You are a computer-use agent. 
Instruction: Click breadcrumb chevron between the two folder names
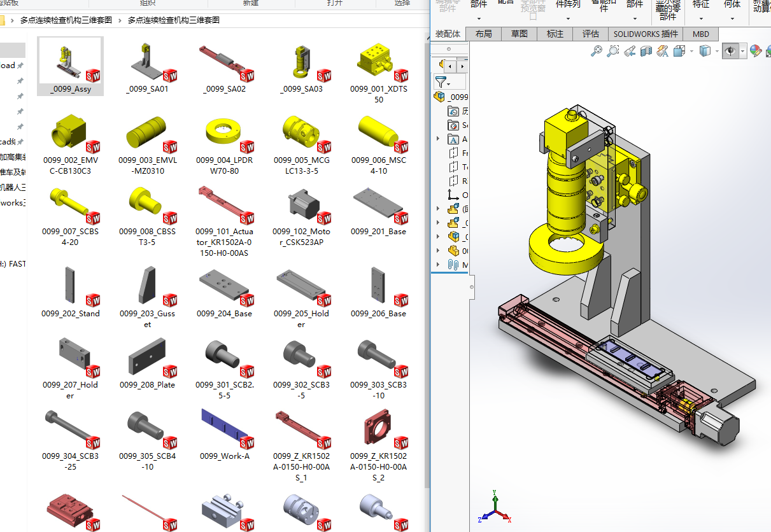[120, 20]
